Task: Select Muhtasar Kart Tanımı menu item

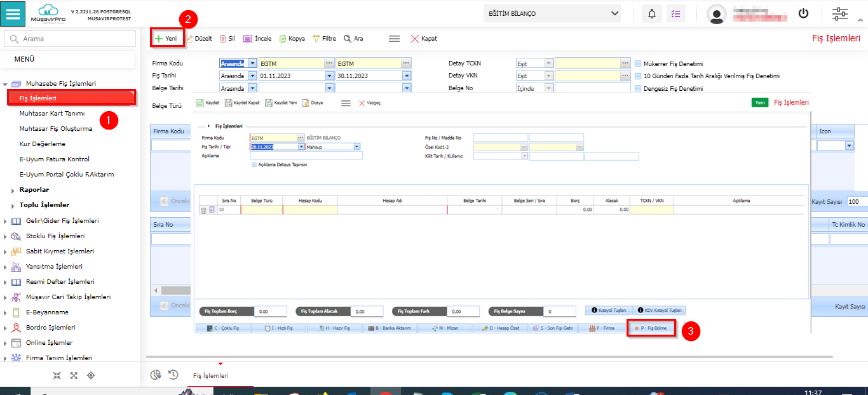Action: (x=52, y=114)
